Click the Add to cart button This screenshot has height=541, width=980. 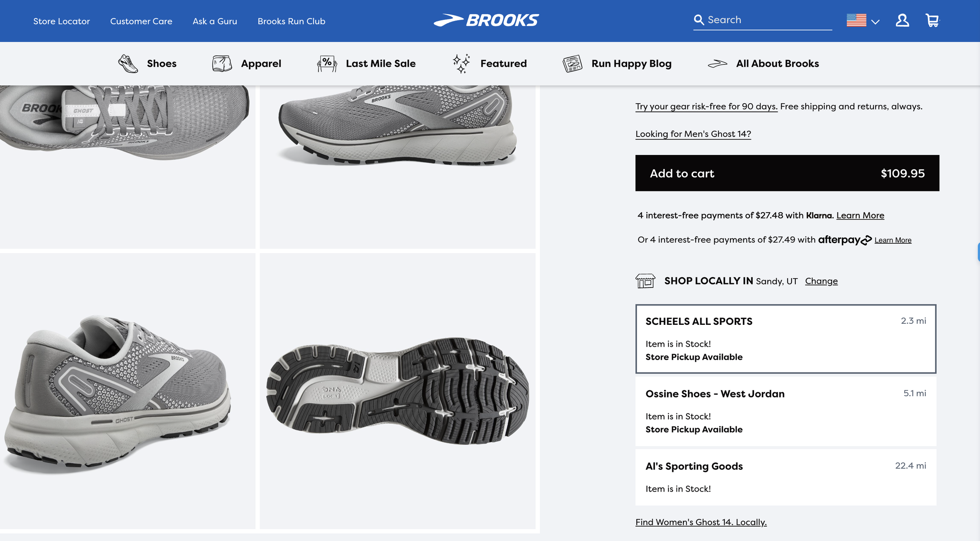coord(787,173)
